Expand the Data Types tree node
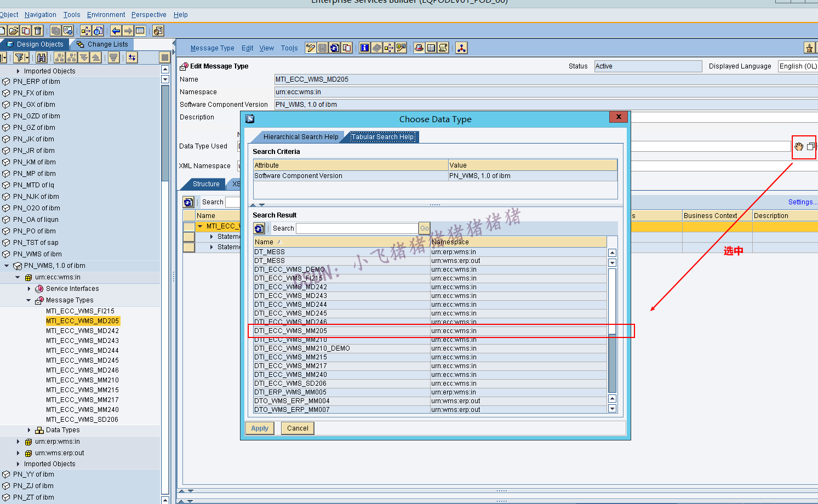This screenshot has width=818, height=504. (29, 430)
